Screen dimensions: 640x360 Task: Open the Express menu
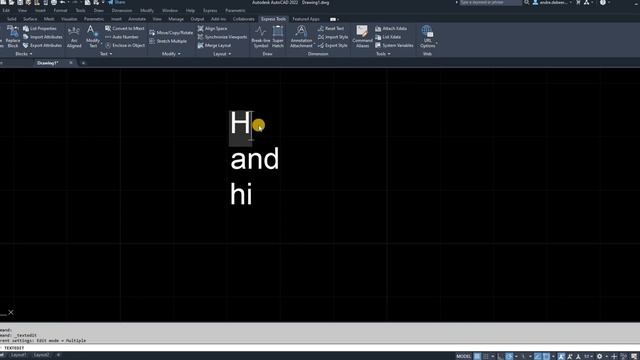point(210,11)
